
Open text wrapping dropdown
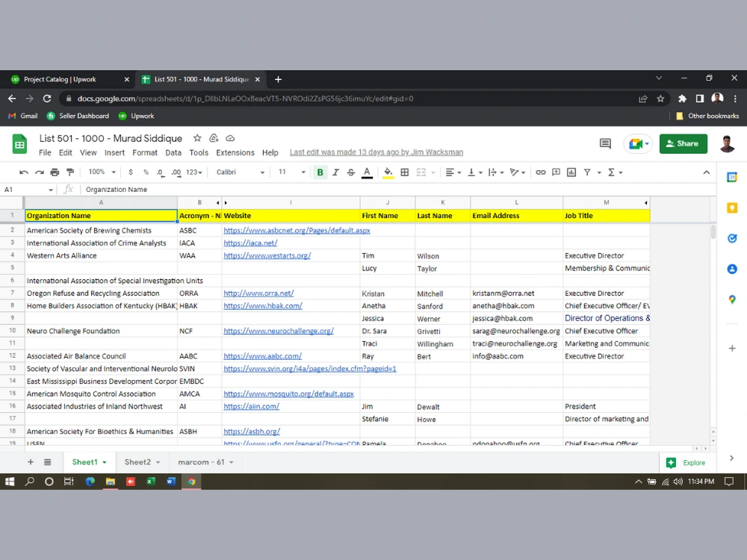point(496,172)
